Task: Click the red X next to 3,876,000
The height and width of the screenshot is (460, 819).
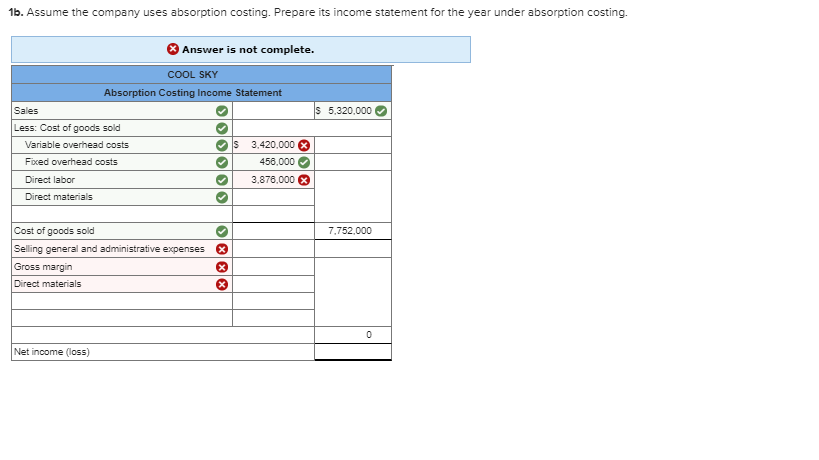Action: coord(304,180)
